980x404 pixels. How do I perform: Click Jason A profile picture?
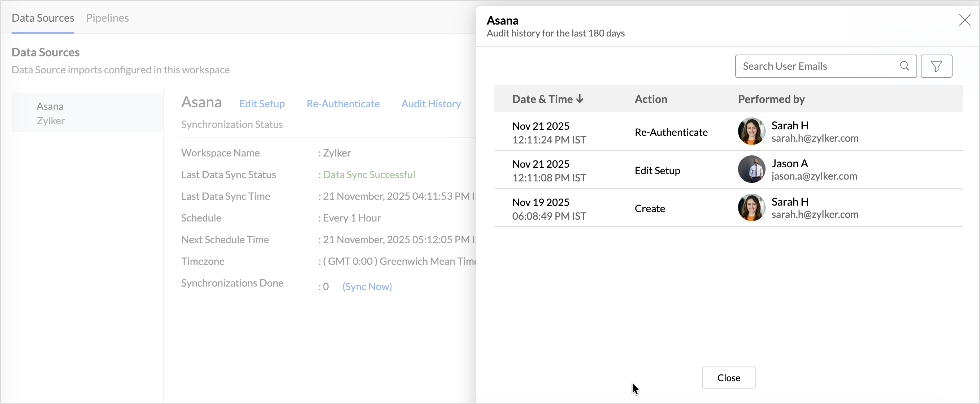pos(751,169)
